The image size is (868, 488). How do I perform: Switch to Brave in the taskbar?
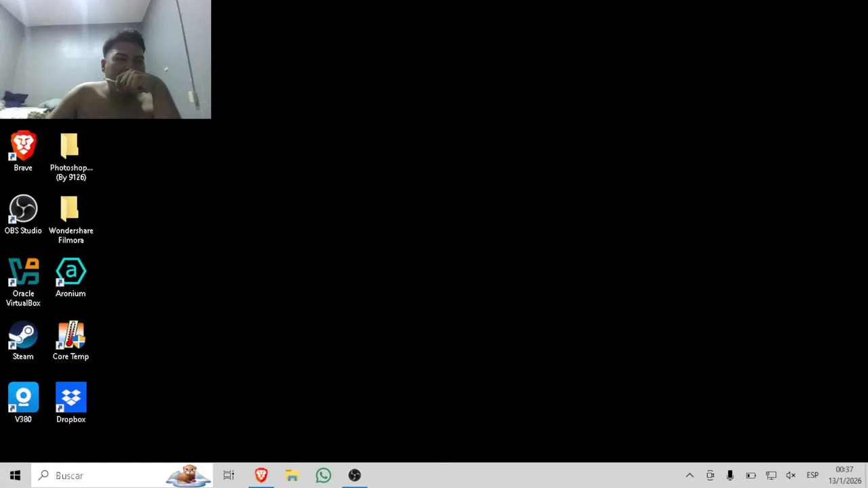261,476
